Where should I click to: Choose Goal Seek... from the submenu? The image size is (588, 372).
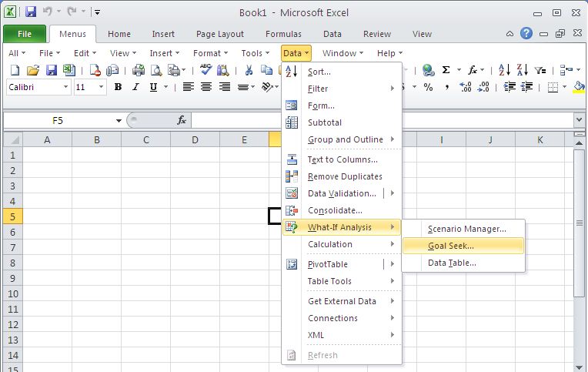point(463,246)
